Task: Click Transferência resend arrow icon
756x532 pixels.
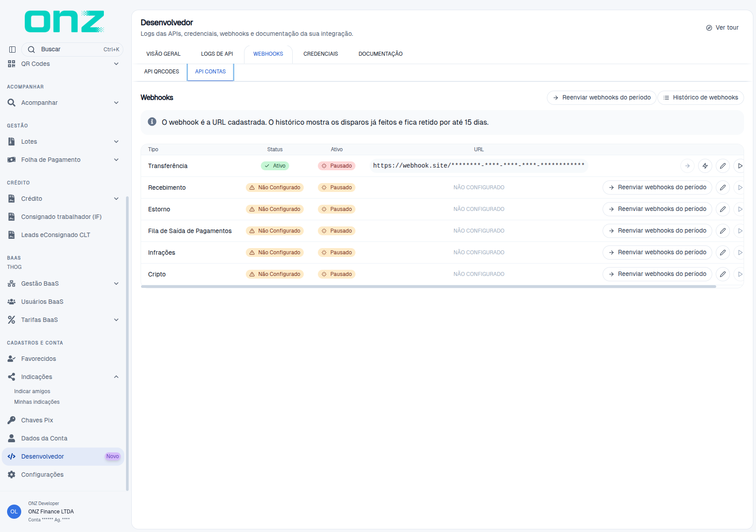Action: pos(687,166)
